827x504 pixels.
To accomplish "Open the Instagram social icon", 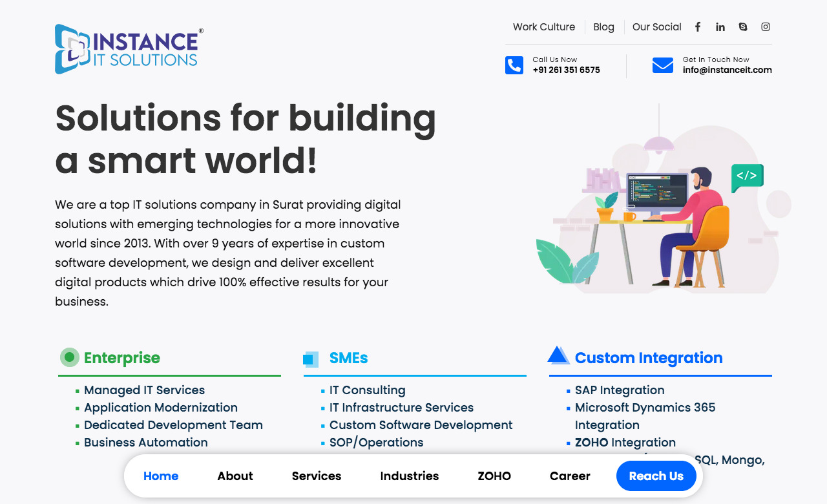I will pyautogui.click(x=766, y=27).
